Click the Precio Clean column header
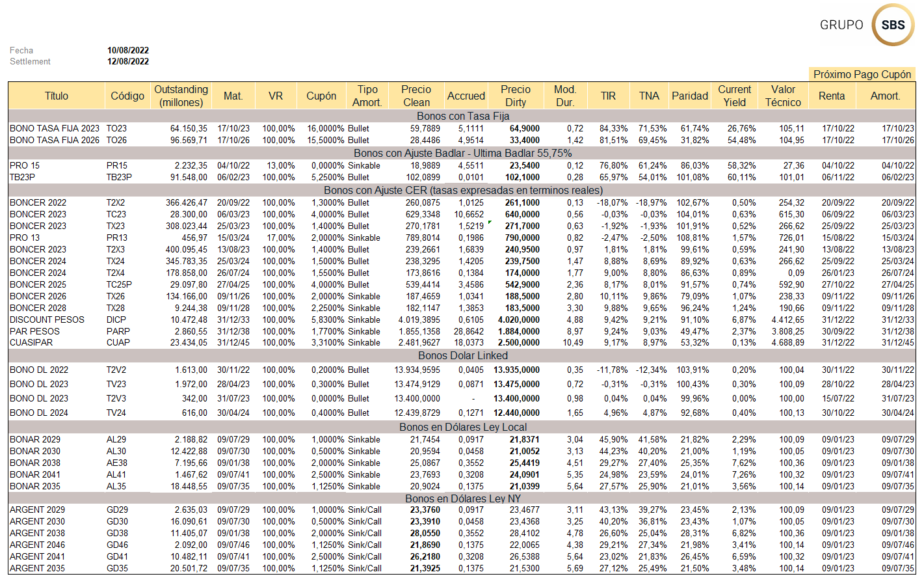 (416, 96)
